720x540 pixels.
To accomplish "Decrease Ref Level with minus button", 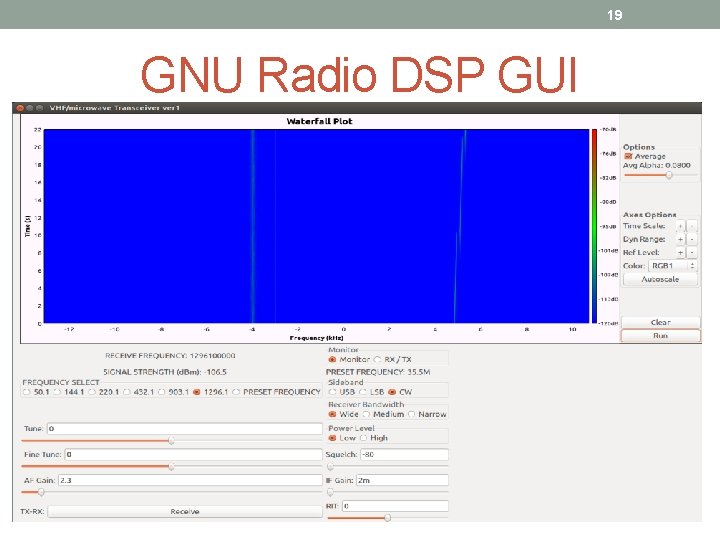I will 692,253.
